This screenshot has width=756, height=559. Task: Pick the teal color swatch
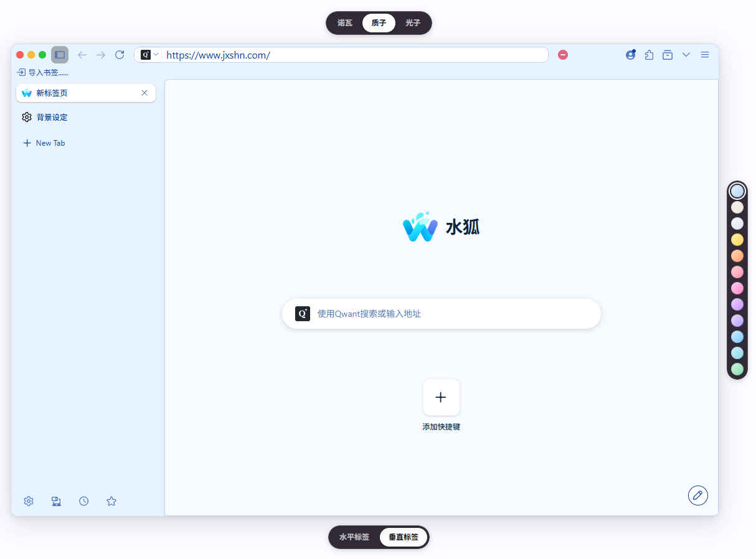pyautogui.click(x=737, y=353)
